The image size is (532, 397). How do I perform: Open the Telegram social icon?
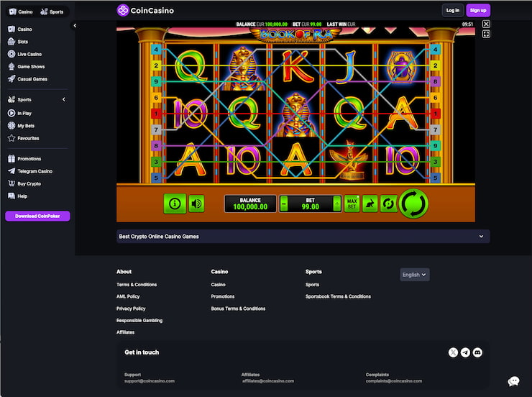click(x=465, y=352)
